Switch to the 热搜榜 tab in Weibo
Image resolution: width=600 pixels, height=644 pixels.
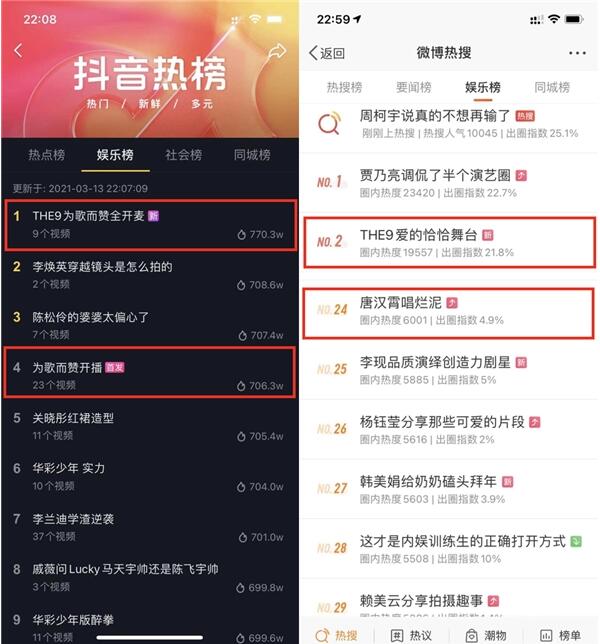click(344, 87)
